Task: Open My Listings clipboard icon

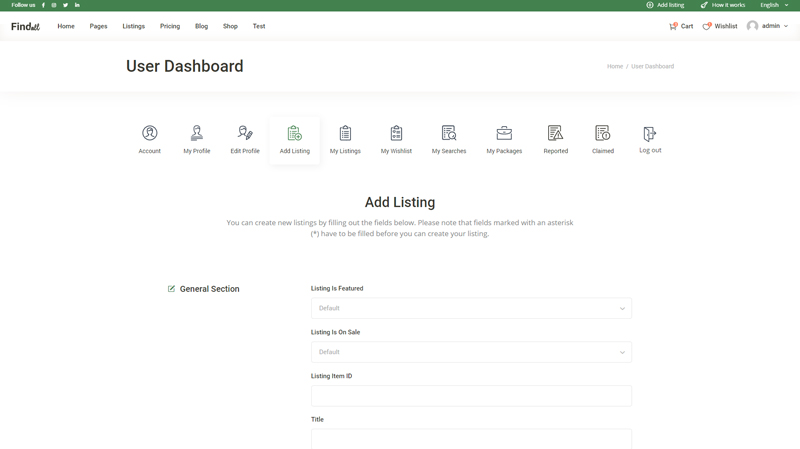Action: (345, 134)
